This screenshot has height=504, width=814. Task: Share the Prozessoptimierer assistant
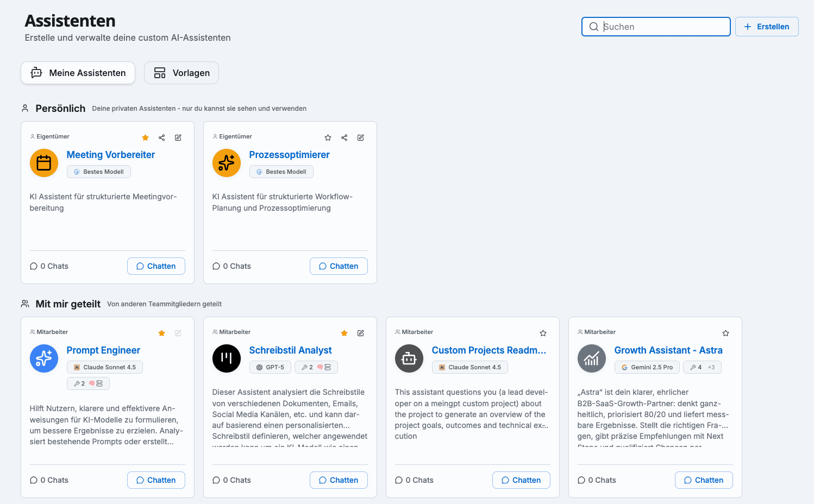pos(344,138)
